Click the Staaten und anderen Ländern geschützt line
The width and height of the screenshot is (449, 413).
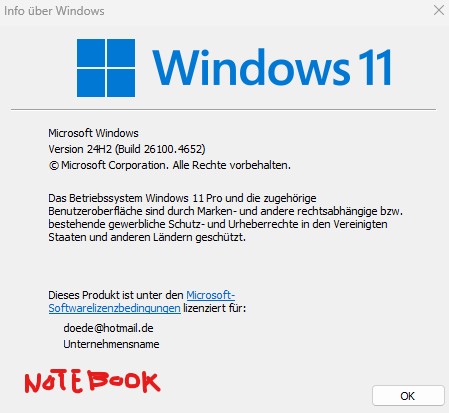pyautogui.click(x=147, y=237)
